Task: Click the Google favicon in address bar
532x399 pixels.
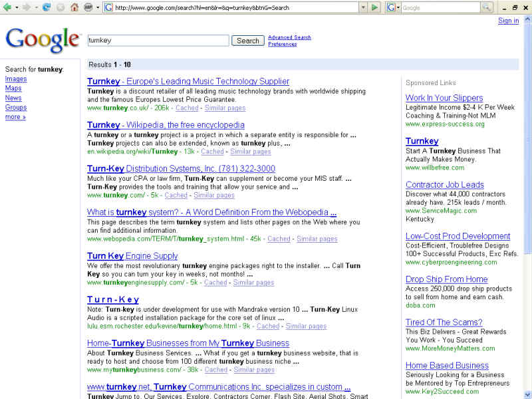Action: 108,7
